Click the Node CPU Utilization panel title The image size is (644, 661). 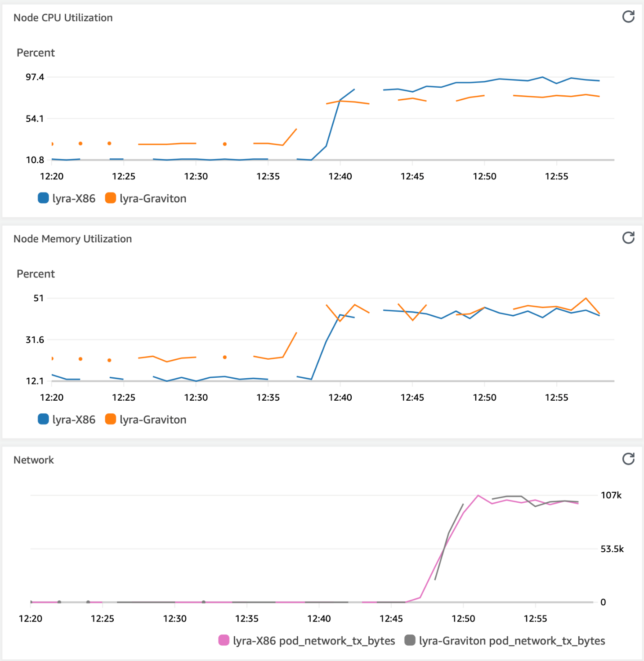pyautogui.click(x=63, y=18)
